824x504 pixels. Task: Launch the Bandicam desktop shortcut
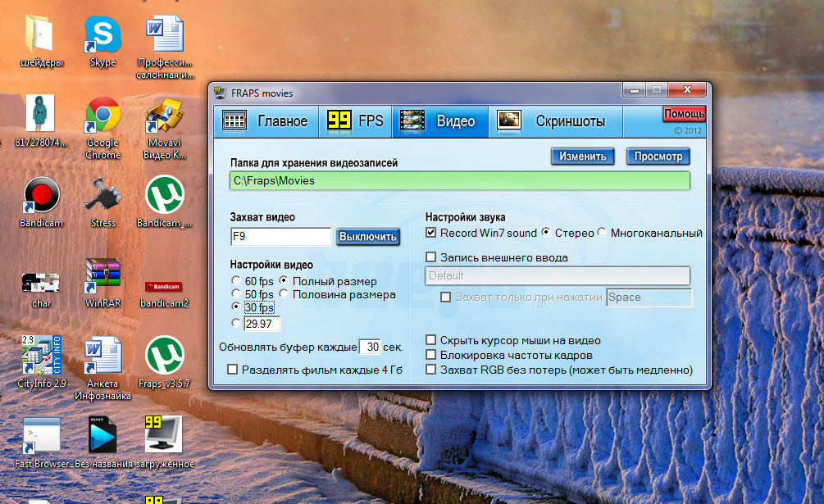pyautogui.click(x=41, y=197)
